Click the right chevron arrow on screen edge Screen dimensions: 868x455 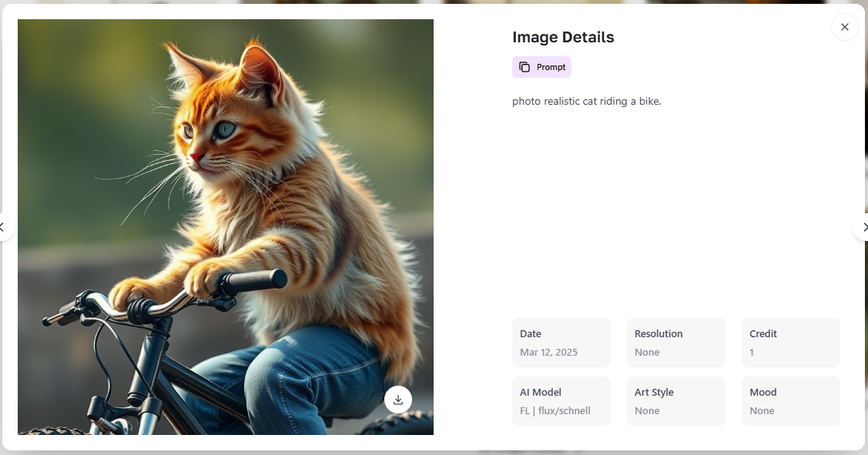863,227
